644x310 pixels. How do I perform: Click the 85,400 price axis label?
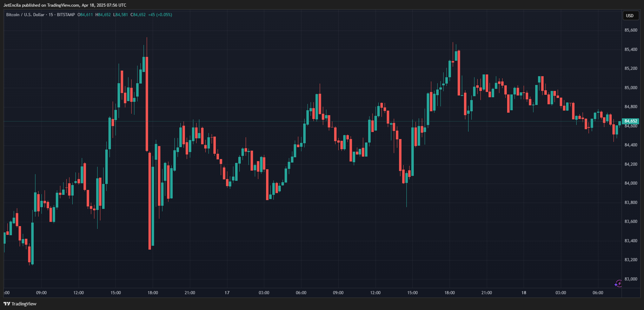tap(631, 50)
